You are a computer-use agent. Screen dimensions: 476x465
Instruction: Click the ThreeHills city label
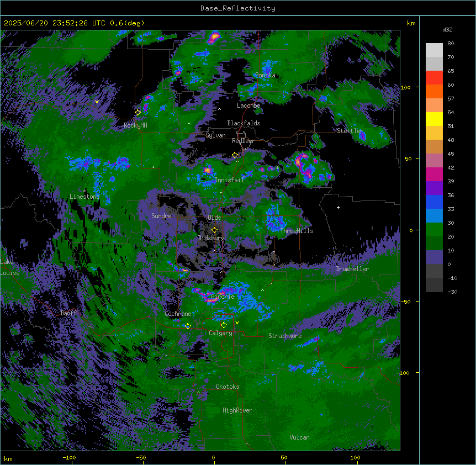pos(297,231)
